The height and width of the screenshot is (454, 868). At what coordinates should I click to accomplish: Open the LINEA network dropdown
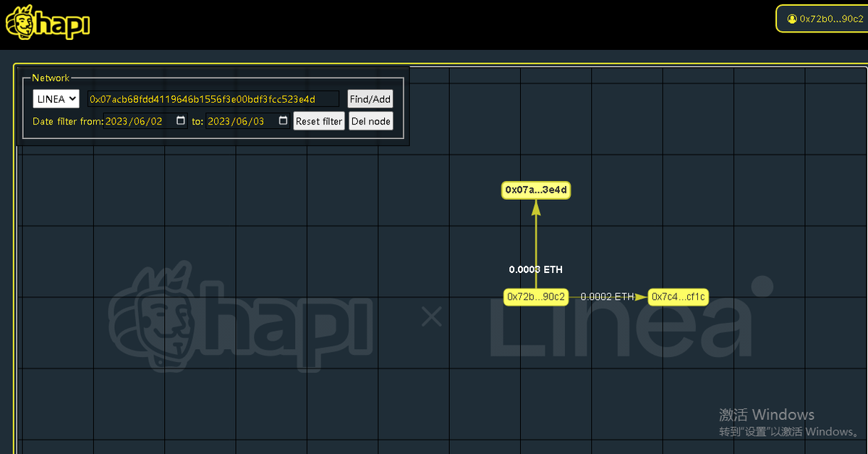(x=56, y=99)
